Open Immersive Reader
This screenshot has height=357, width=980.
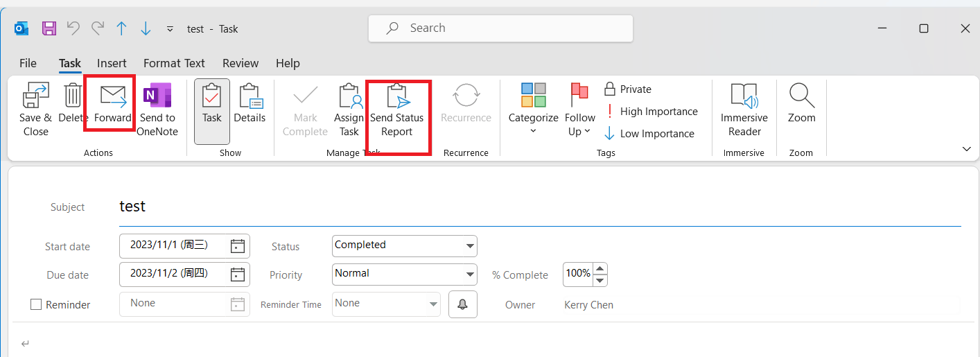[x=744, y=111]
